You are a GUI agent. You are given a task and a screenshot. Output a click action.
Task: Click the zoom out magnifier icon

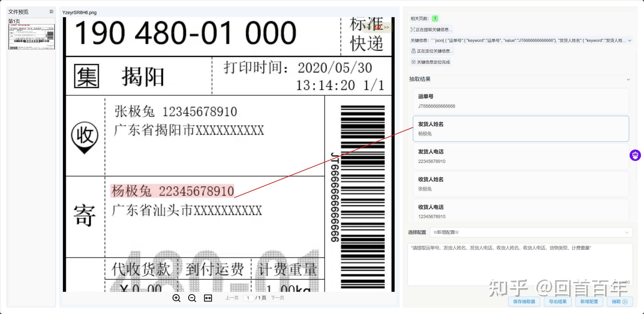click(192, 298)
